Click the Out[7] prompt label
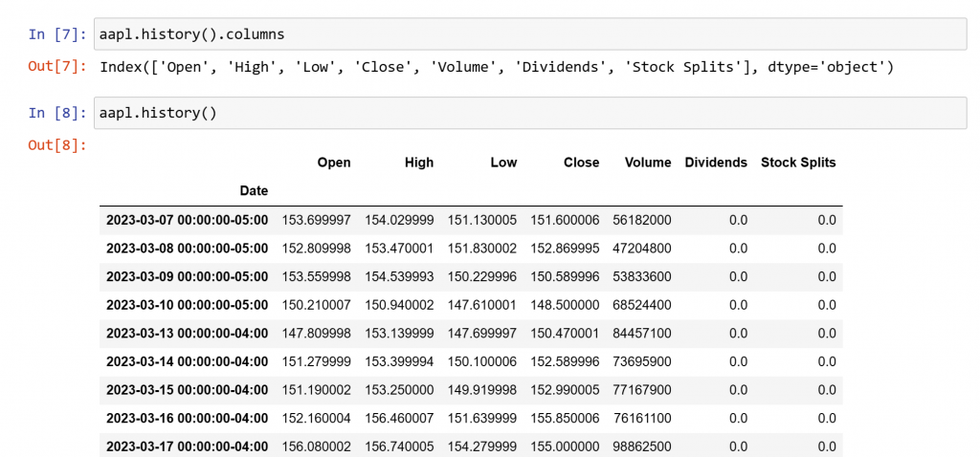Image resolution: width=980 pixels, height=457 pixels. [x=57, y=66]
